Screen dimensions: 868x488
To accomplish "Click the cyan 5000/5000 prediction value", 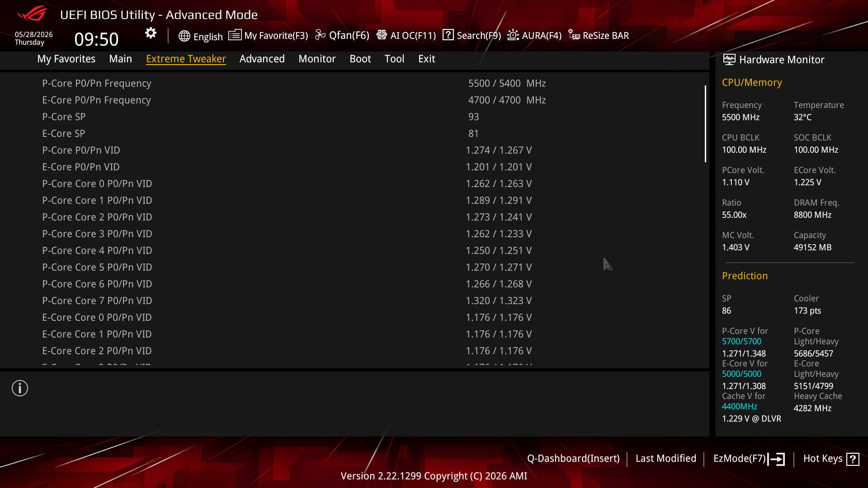I will 741,374.
